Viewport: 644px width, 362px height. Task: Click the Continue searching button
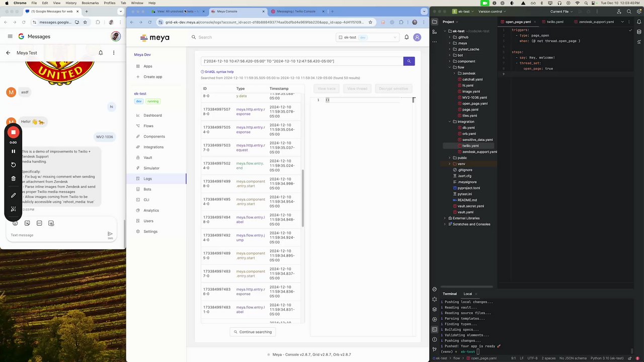tap(253, 332)
